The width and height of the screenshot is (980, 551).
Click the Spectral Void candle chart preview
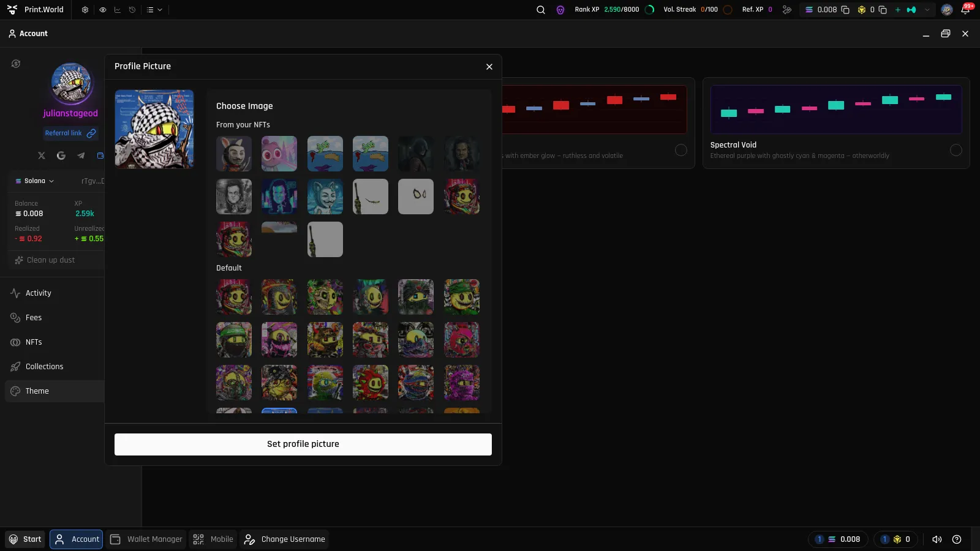tap(836, 110)
